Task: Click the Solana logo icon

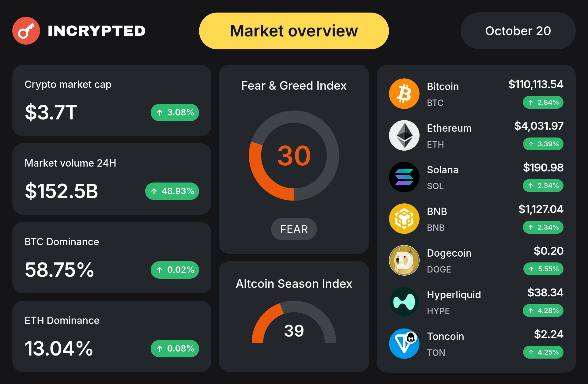Action: tap(404, 177)
